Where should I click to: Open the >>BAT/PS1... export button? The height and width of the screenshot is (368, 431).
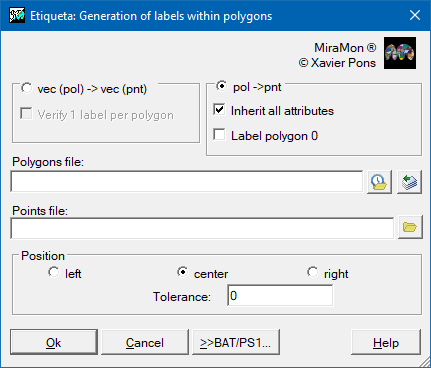coord(236,342)
